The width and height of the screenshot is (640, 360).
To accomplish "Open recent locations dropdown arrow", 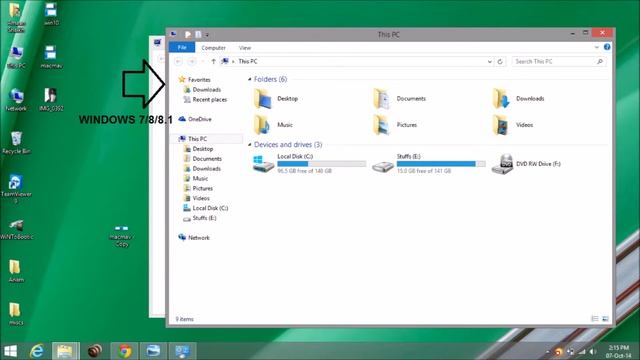I will click(202, 62).
